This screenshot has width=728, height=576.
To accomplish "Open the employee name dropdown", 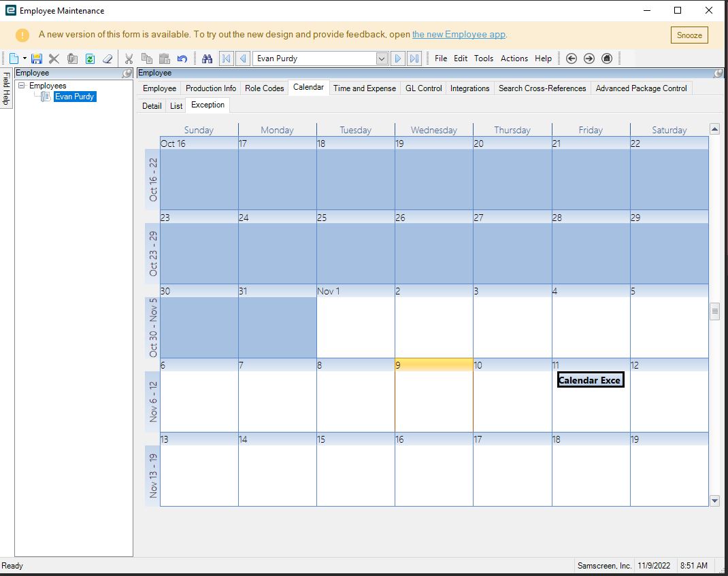I will [x=382, y=58].
